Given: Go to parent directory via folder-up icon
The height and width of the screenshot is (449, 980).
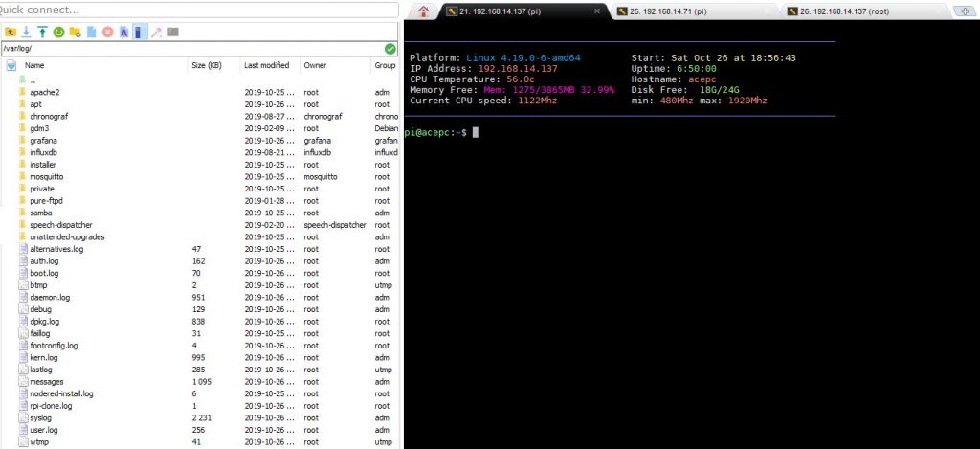Looking at the screenshot, I should (x=11, y=32).
